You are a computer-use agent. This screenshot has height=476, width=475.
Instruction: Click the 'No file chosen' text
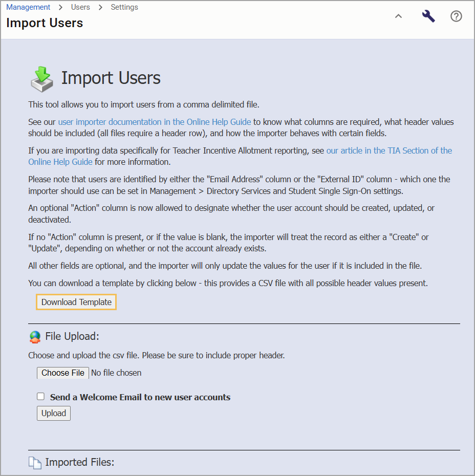(x=116, y=373)
